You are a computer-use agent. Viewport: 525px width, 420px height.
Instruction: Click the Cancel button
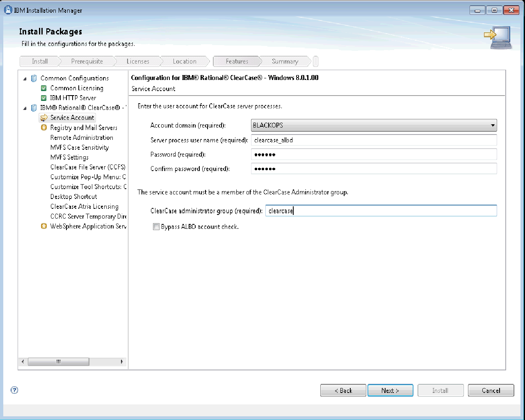491,390
